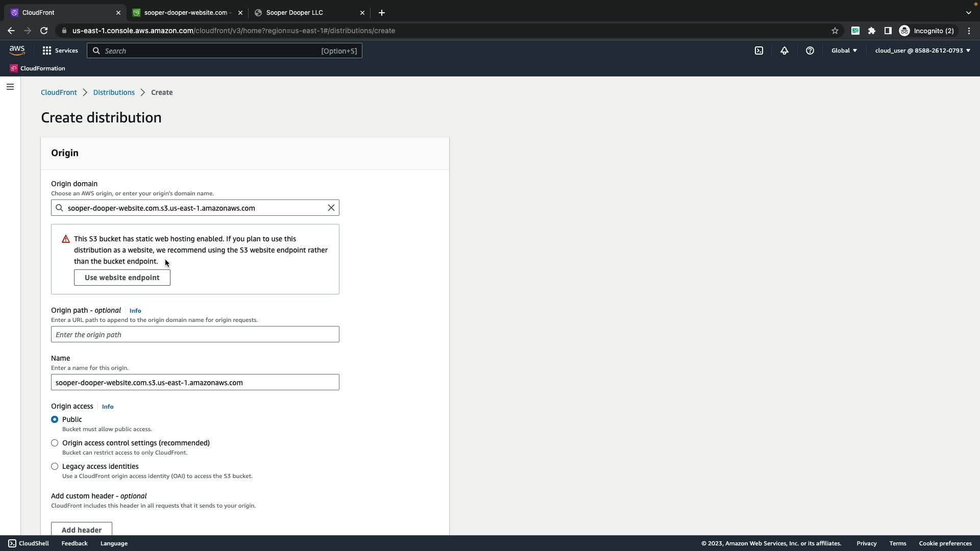980x551 pixels.
Task: Go to the Distributions breadcrumb link
Action: [114, 92]
